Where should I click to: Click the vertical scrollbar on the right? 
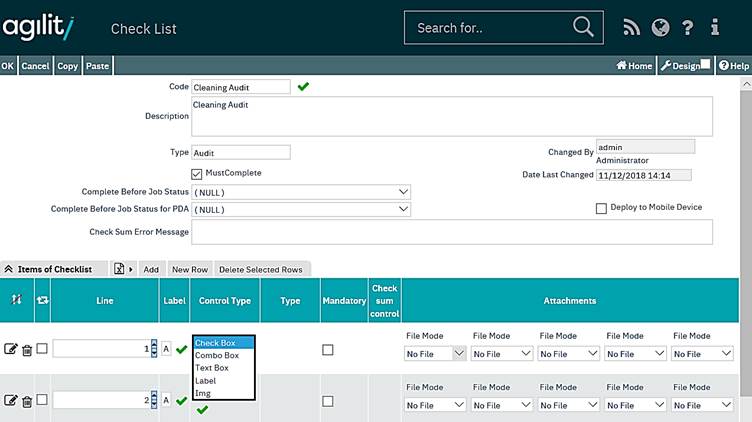tap(745, 250)
